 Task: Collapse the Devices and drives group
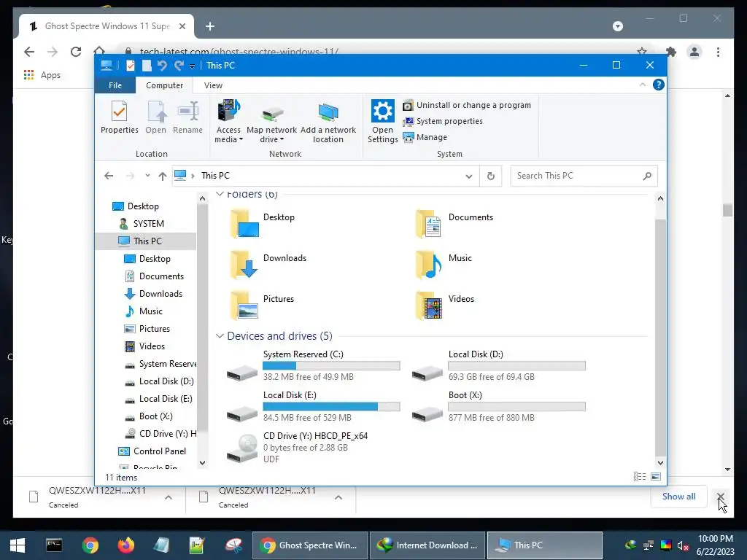point(220,335)
